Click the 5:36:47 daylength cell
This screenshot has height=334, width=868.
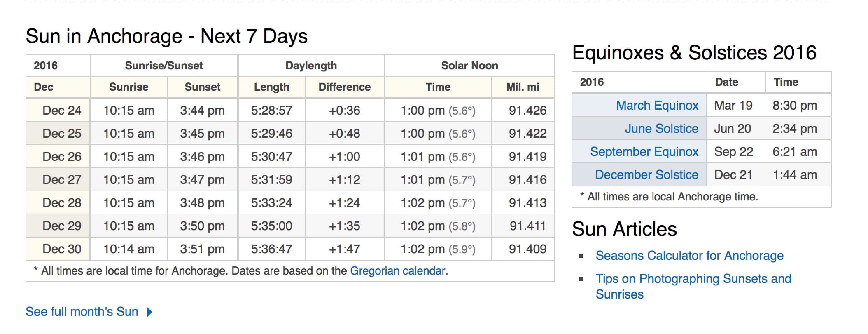pos(272,249)
